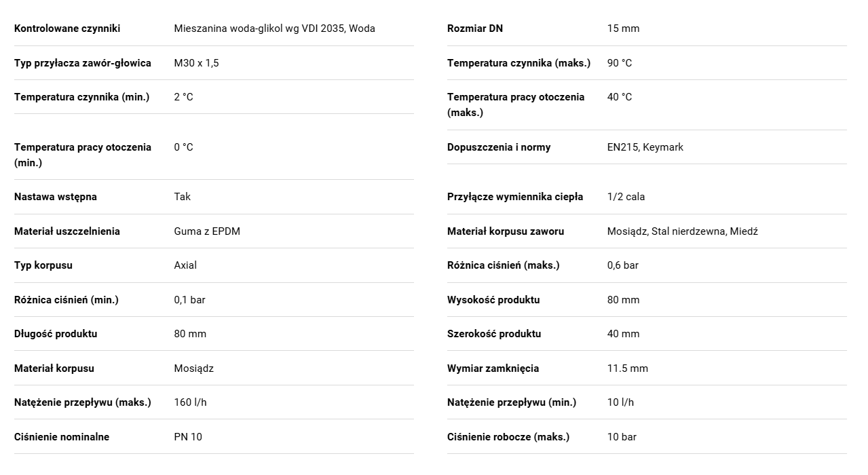This screenshot has width=868, height=475.
Task: Click the Axial body type value
Action: (x=185, y=265)
